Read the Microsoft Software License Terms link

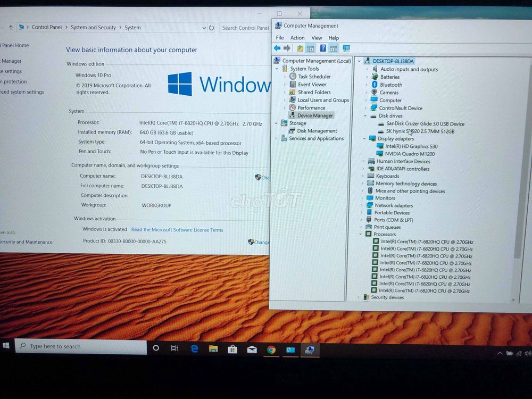pyautogui.click(x=177, y=230)
